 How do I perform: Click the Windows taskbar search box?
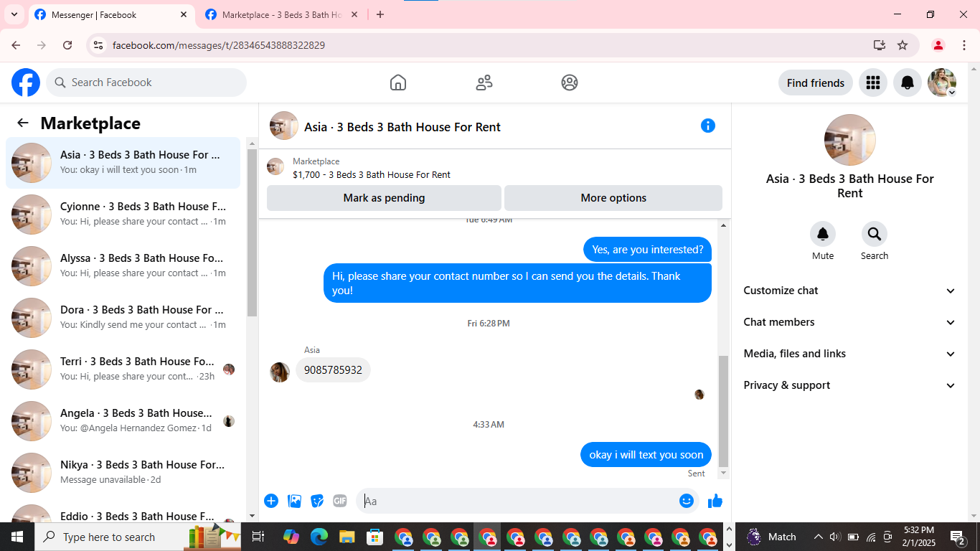[x=138, y=537]
